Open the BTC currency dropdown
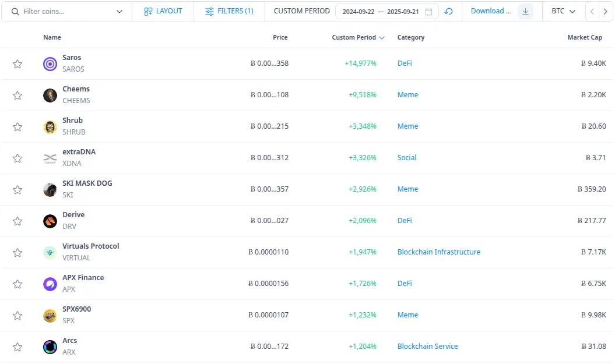The height and width of the screenshot is (364, 615). [x=564, y=10]
